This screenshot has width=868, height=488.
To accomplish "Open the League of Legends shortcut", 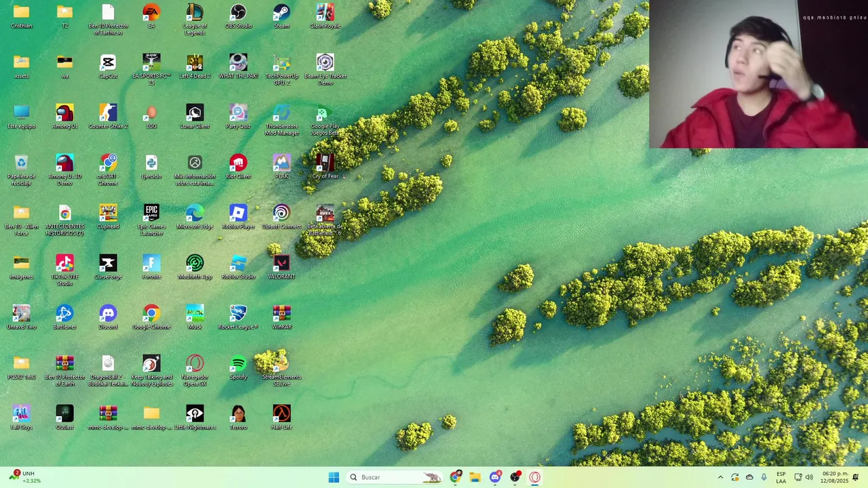I will pyautogui.click(x=195, y=19).
